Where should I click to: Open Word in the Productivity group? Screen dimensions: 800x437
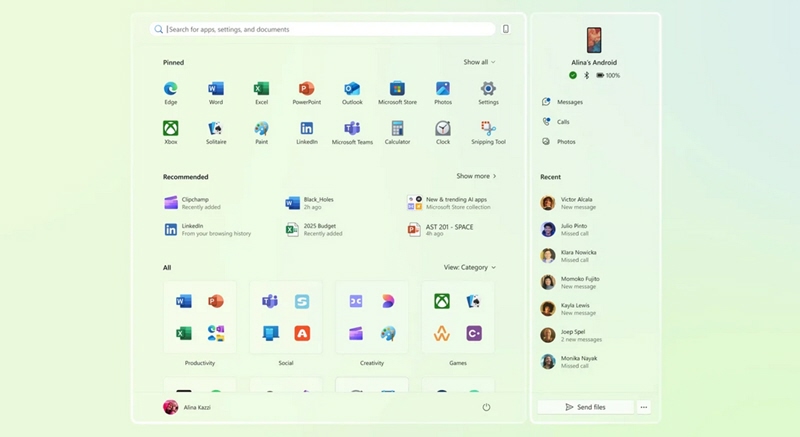click(184, 301)
